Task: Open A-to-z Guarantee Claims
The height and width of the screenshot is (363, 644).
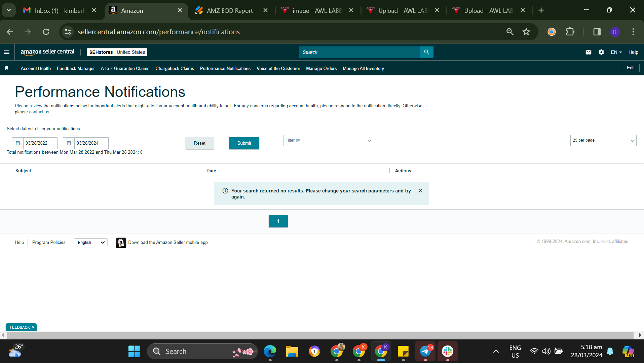Action: (x=125, y=68)
